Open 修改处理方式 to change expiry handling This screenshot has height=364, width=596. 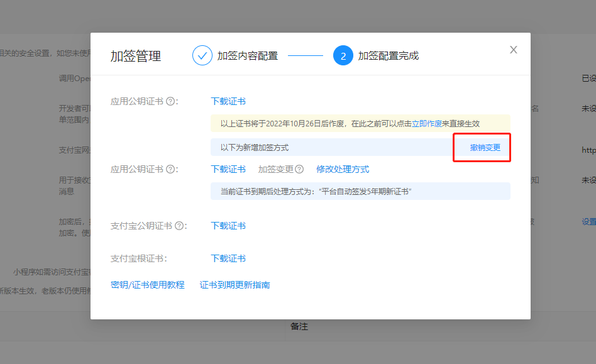[343, 169]
